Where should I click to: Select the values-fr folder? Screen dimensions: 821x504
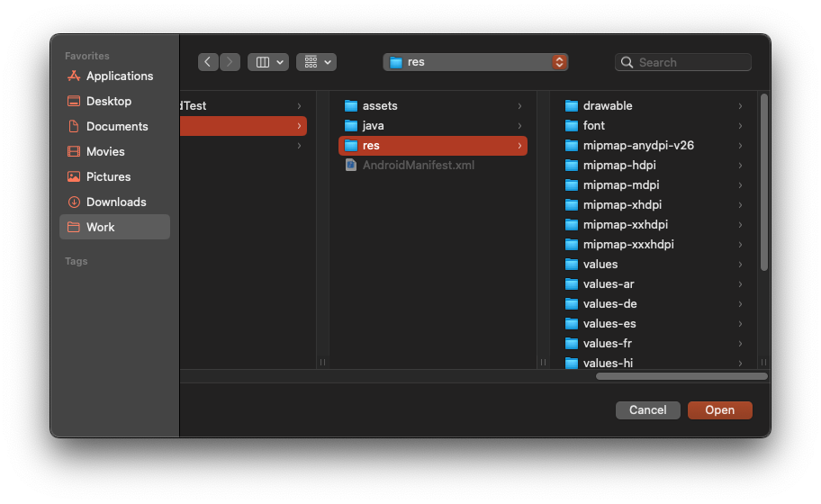click(654, 344)
